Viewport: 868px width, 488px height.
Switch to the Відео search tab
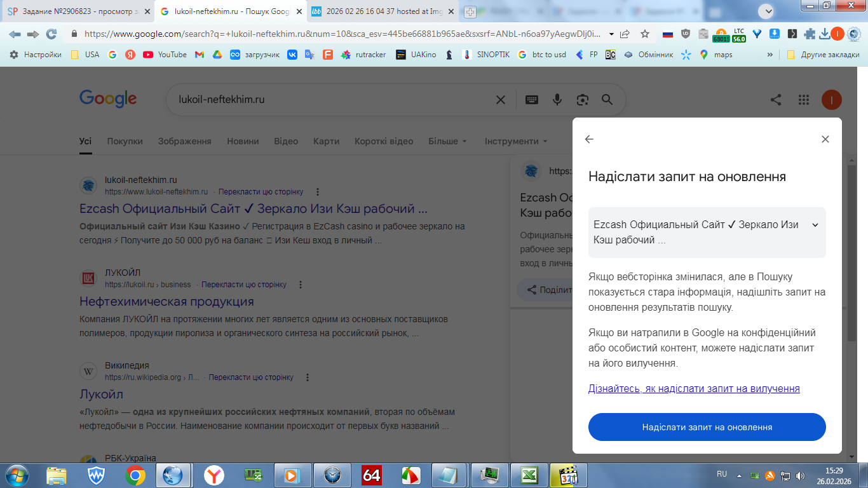click(286, 141)
